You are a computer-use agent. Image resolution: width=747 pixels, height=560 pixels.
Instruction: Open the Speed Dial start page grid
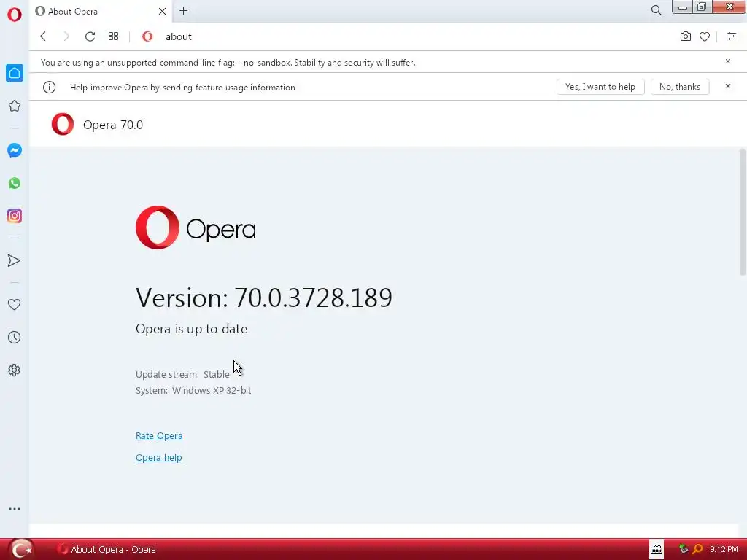coord(113,36)
